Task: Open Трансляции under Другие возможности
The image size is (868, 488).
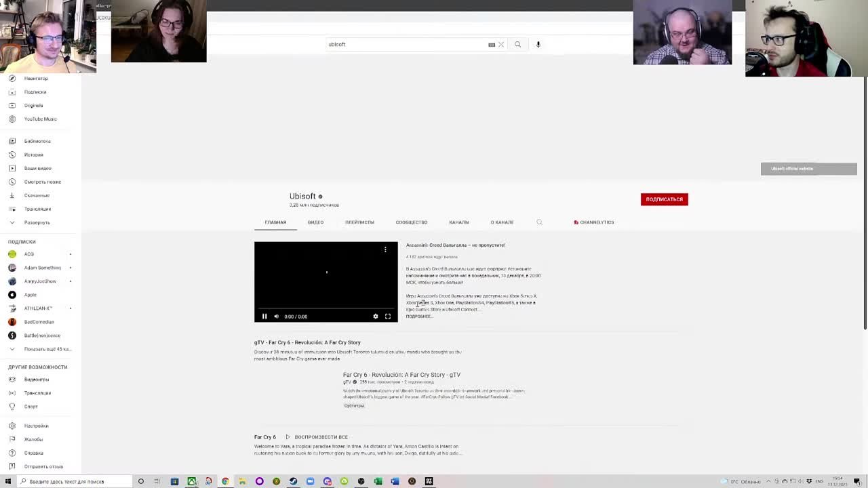Action: click(x=37, y=393)
